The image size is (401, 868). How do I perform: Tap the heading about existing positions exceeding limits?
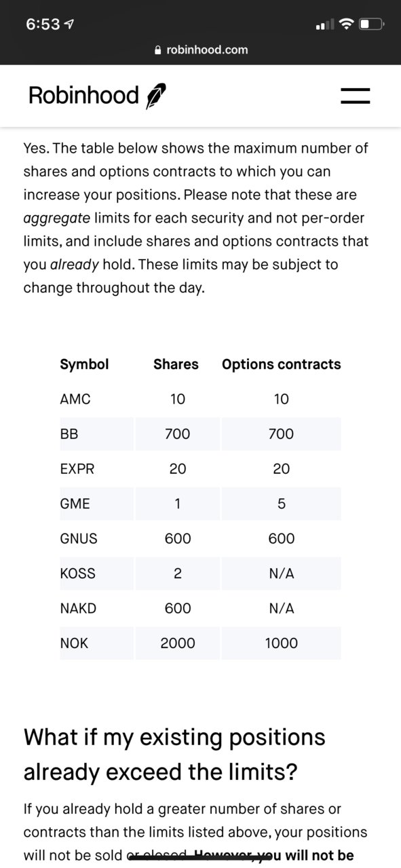[174, 755]
